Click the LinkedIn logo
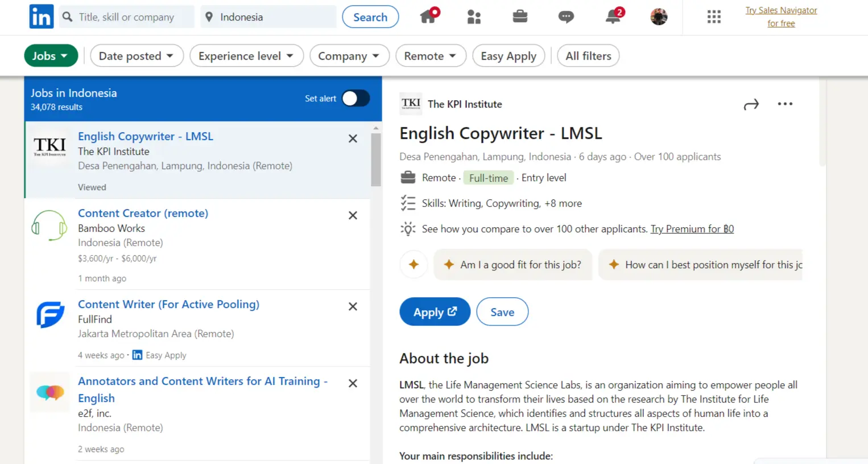This screenshot has height=464, width=868. 41,17
